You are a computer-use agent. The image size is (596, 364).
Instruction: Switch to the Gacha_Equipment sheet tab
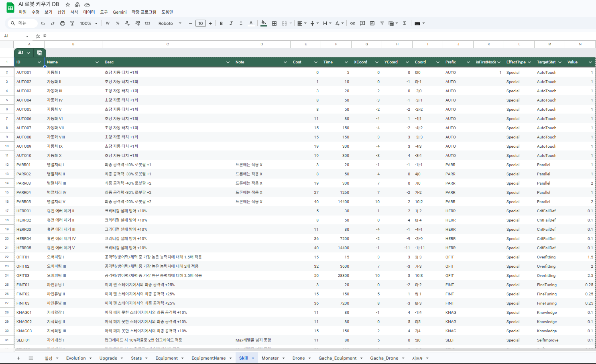(x=340, y=358)
